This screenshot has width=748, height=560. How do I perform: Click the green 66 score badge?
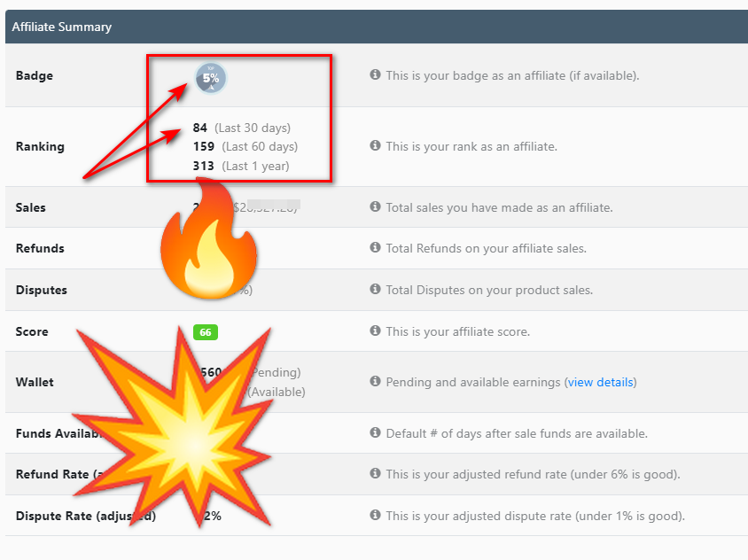pos(206,332)
